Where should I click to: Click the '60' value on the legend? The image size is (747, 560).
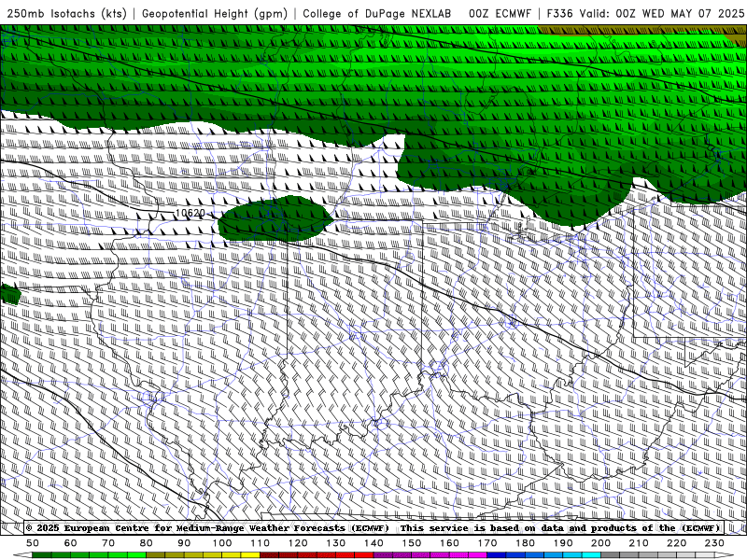pos(71,543)
